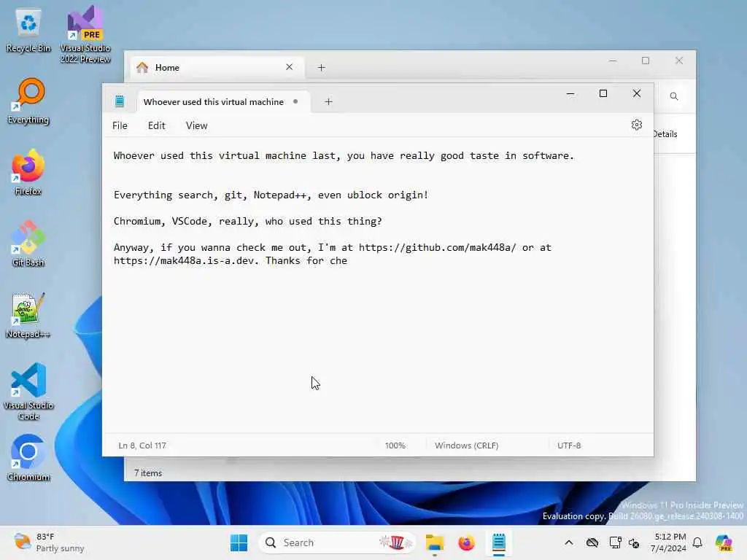Image resolution: width=747 pixels, height=560 pixels.
Task: Close the unsaved Notepad tab via dot
Action: coord(295,101)
